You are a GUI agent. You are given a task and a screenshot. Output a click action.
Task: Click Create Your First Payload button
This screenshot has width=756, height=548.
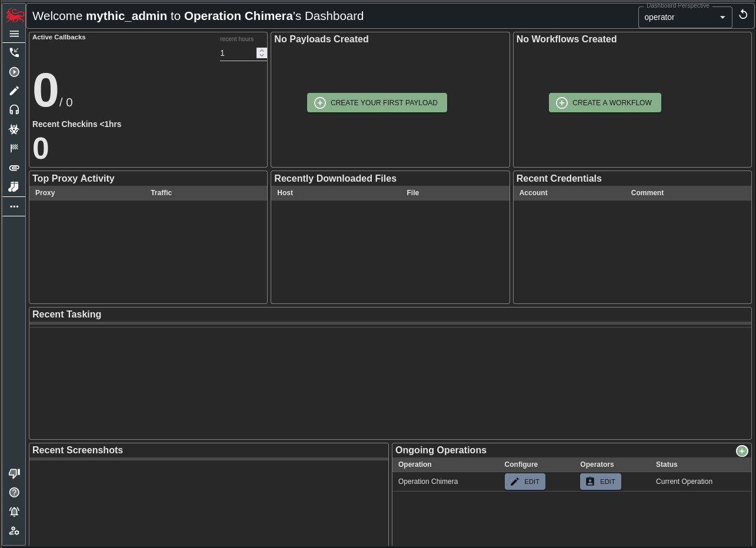click(x=377, y=103)
